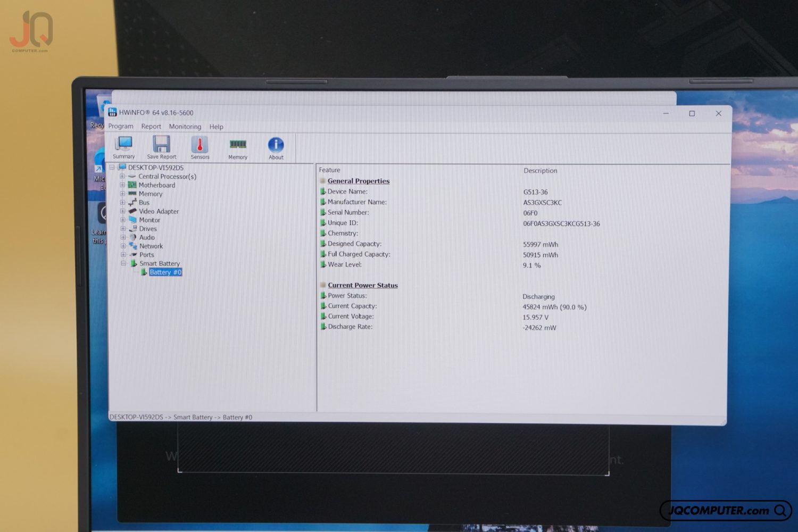798x532 pixels.
Task: Expand the Drives node
Action: pos(123,229)
